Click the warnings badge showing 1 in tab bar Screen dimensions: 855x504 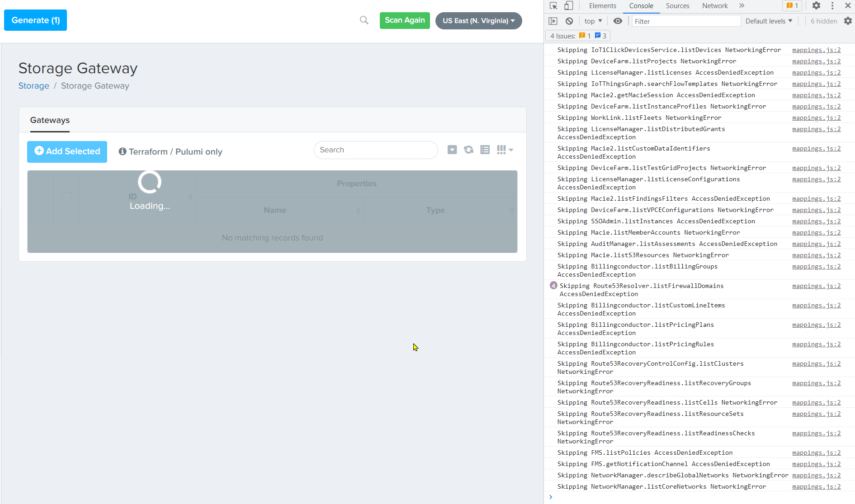[792, 6]
